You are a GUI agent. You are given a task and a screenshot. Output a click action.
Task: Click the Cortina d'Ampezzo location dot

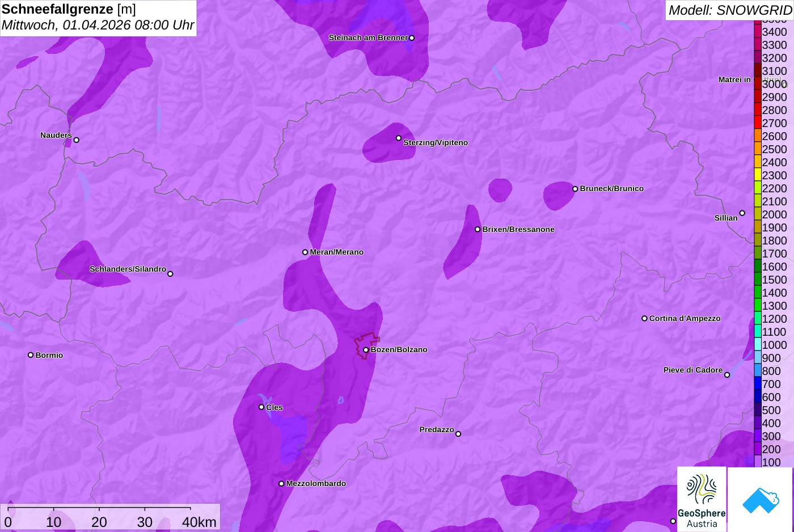point(644,319)
